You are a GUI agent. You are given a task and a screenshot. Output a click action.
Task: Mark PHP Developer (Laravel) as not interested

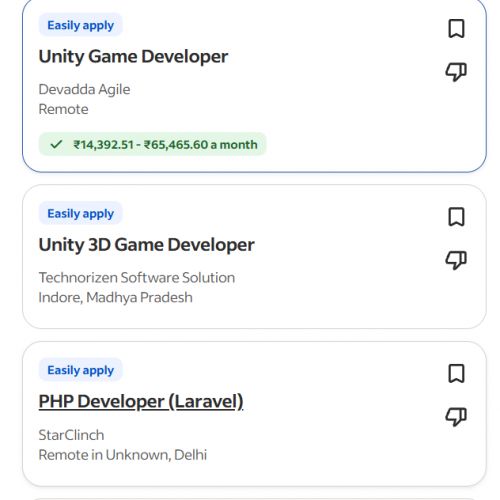click(456, 417)
